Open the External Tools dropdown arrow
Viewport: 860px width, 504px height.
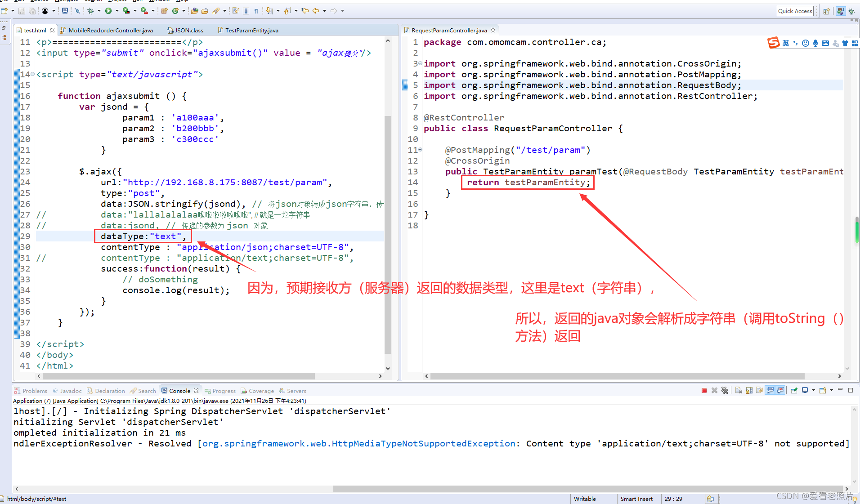tap(153, 11)
